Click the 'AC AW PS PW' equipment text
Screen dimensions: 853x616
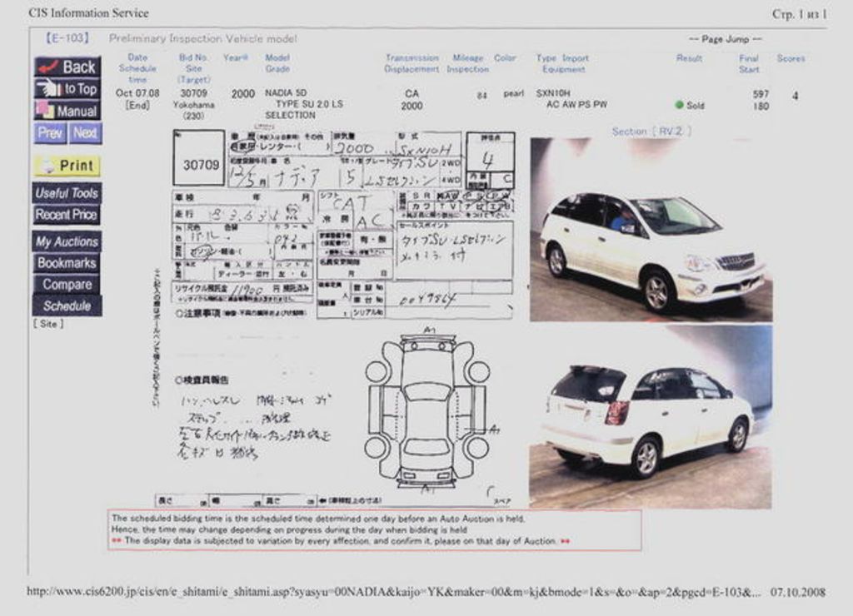pyautogui.click(x=576, y=104)
